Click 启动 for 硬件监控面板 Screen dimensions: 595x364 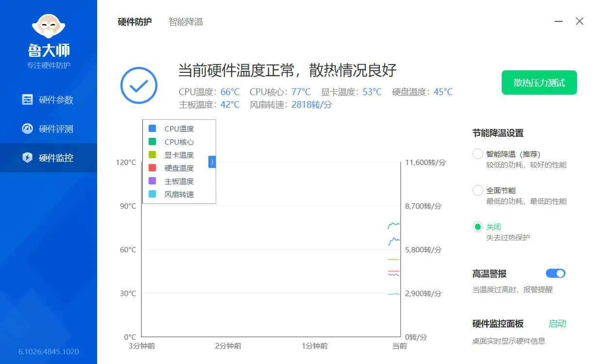(558, 324)
